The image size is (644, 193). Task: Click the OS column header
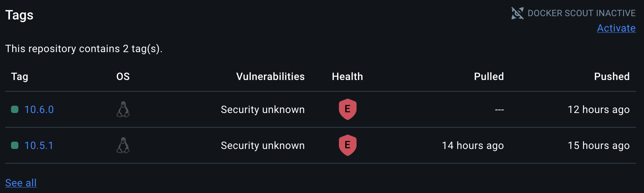[123, 76]
